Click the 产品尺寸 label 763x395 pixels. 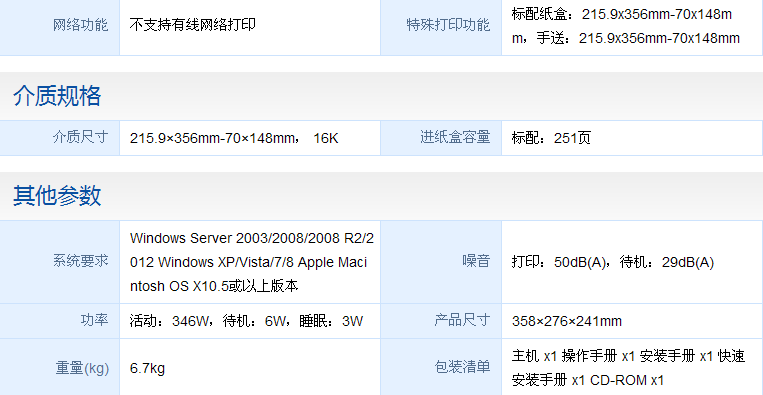click(462, 321)
